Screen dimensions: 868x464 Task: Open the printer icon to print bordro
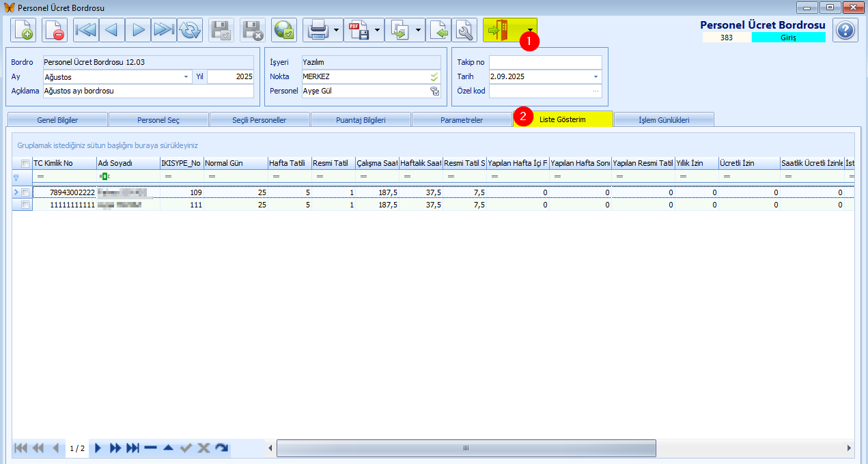[316, 30]
